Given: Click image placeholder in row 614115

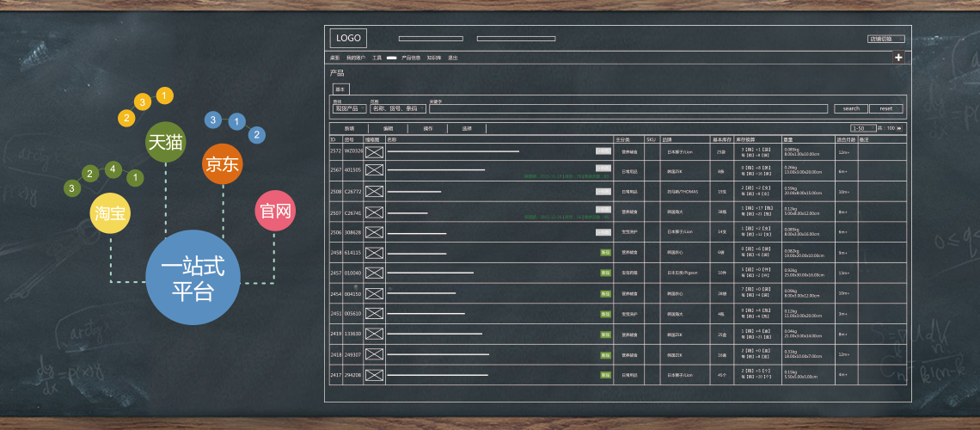Looking at the screenshot, I should click(374, 253).
